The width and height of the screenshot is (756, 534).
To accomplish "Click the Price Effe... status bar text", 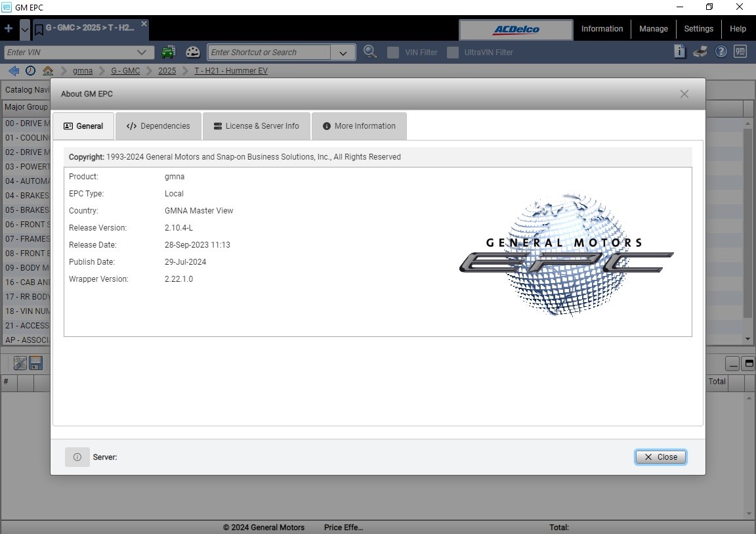I will [x=343, y=527].
